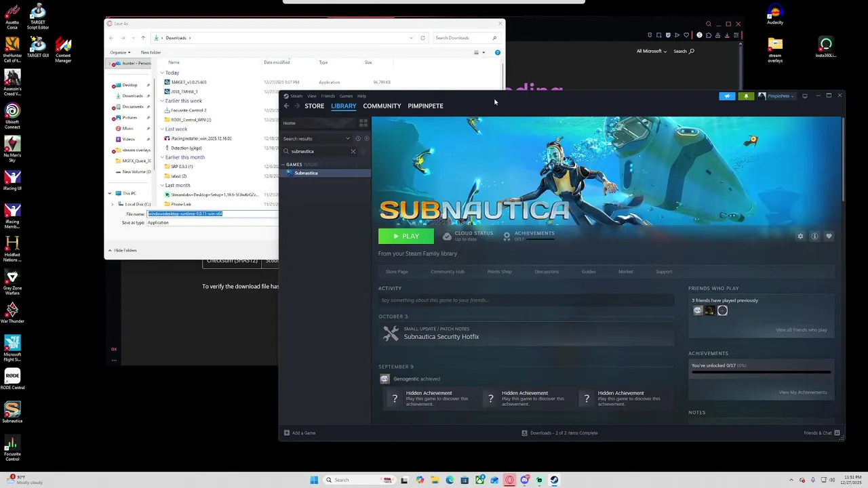The image size is (868, 488).
Task: Open Friends & Chat in Steam
Action: point(822,433)
